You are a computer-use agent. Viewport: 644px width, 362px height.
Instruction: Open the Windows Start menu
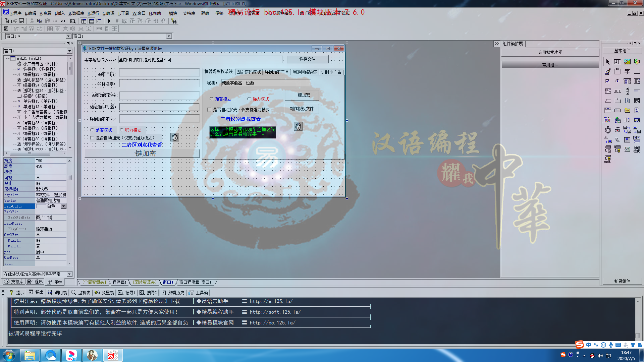(x=9, y=355)
